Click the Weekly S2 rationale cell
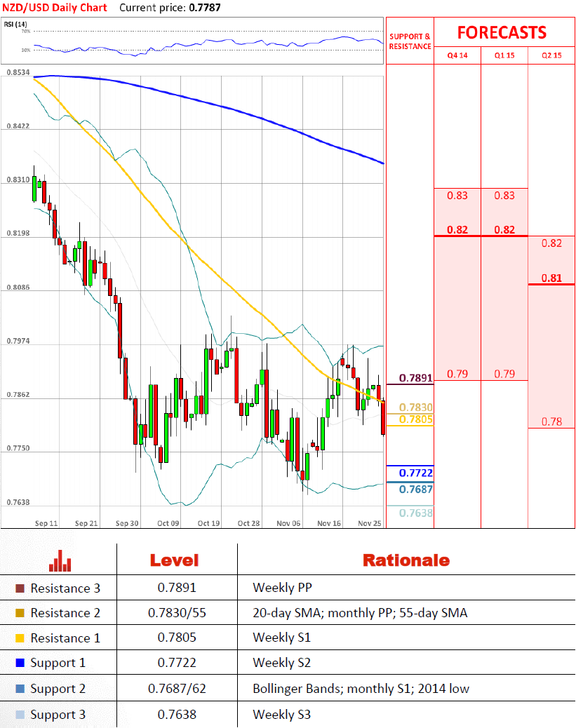Image resolution: width=576 pixels, height=728 pixels. click(281, 663)
